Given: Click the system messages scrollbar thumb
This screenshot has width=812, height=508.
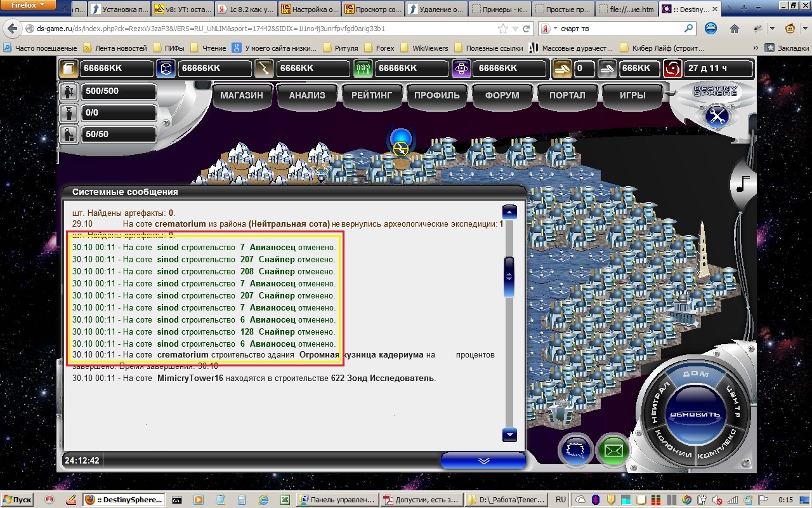Looking at the screenshot, I should click(509, 276).
